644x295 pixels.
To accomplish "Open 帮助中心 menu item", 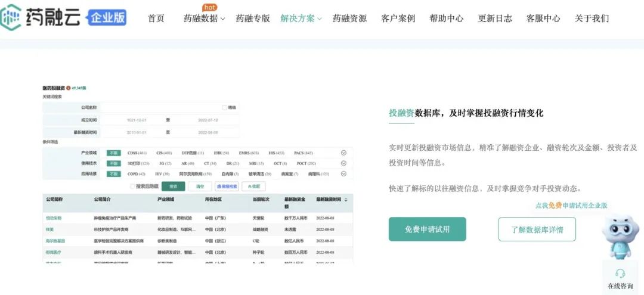I will click(x=446, y=18).
